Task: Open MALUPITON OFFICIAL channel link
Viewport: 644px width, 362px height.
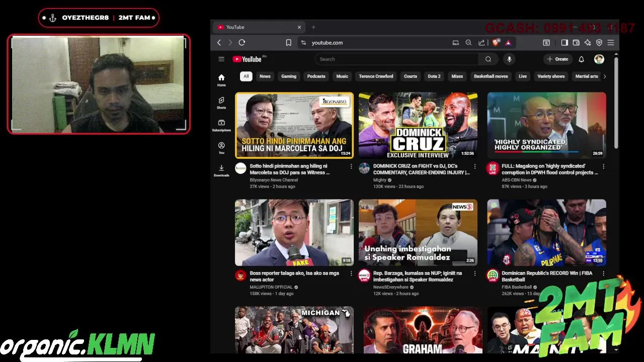Action: point(271,287)
